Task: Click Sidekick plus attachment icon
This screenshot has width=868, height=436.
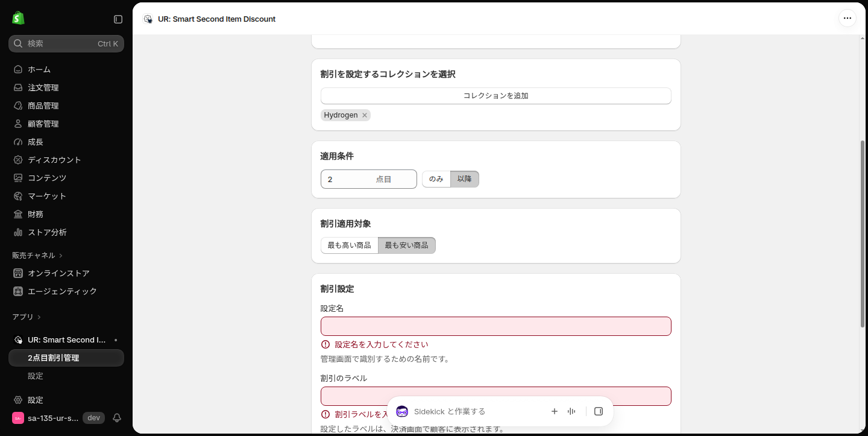Action: (555, 411)
